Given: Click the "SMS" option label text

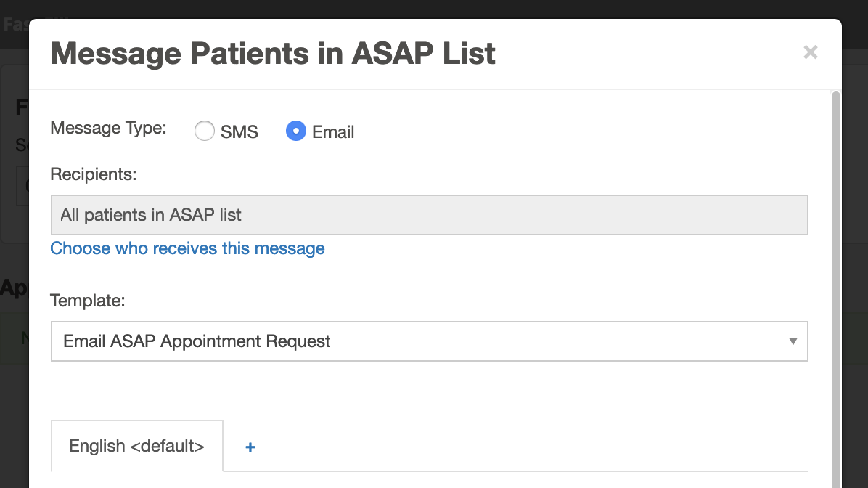Looking at the screenshot, I should (x=239, y=132).
